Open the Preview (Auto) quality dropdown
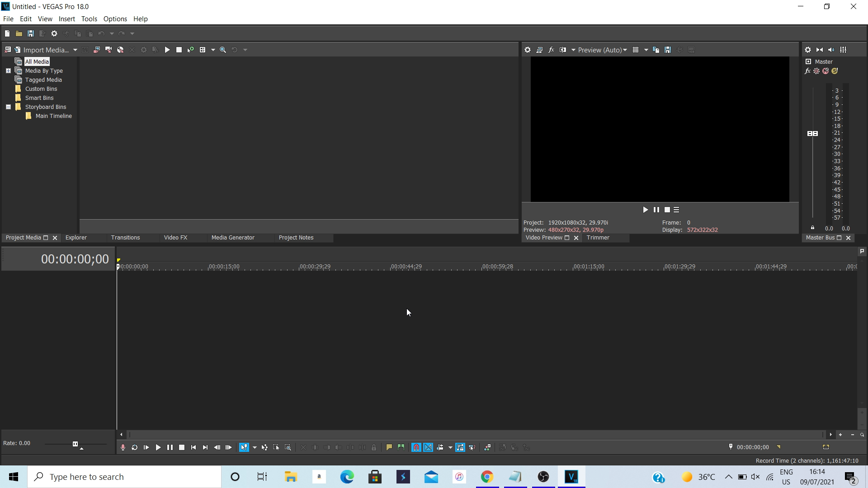Viewport: 868px width, 488px height. pos(603,50)
